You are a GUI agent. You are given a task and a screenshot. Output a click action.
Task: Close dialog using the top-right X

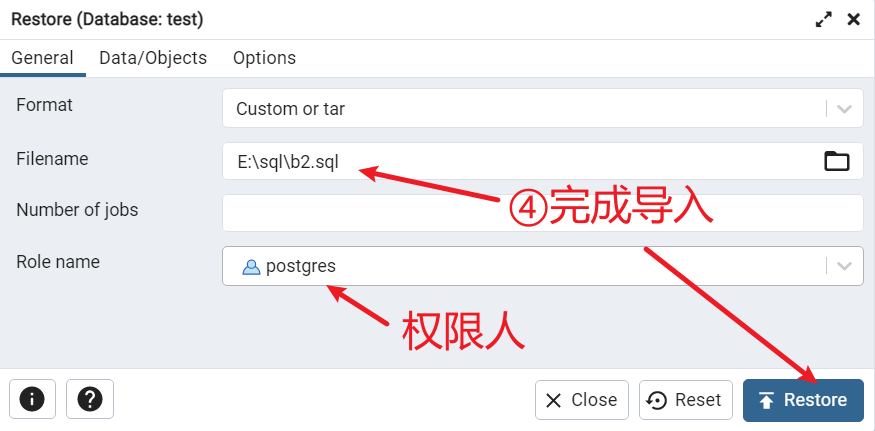click(x=853, y=20)
